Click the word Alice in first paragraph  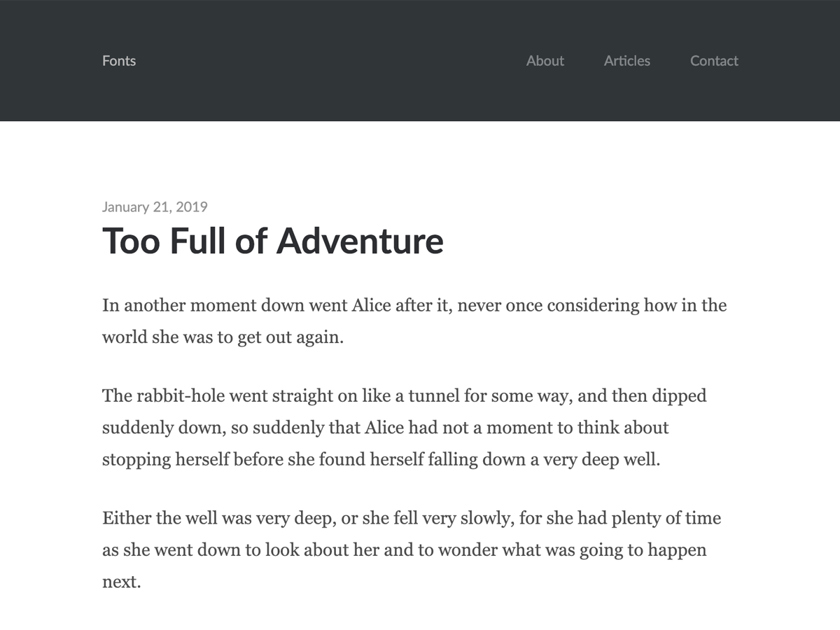click(371, 305)
